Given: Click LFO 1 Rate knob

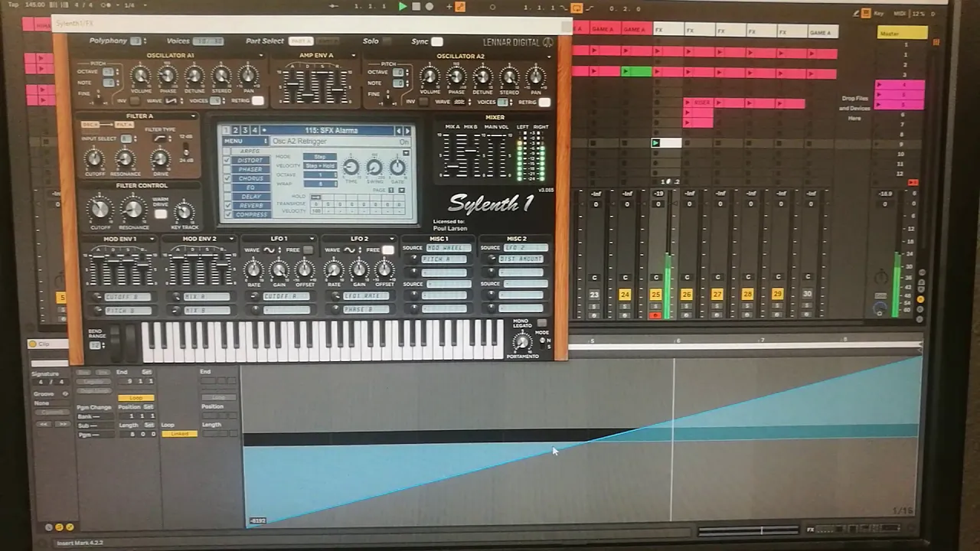Looking at the screenshot, I should 253,269.
